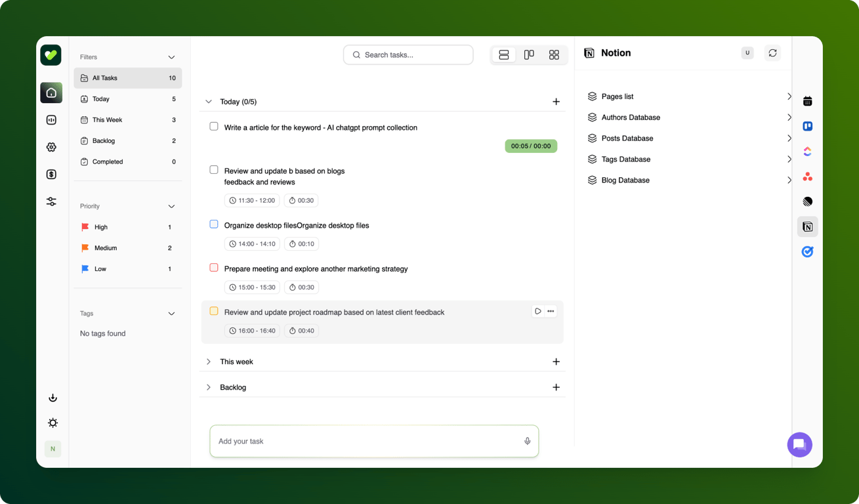Collapse the Filters section
The width and height of the screenshot is (859, 504).
(171, 57)
